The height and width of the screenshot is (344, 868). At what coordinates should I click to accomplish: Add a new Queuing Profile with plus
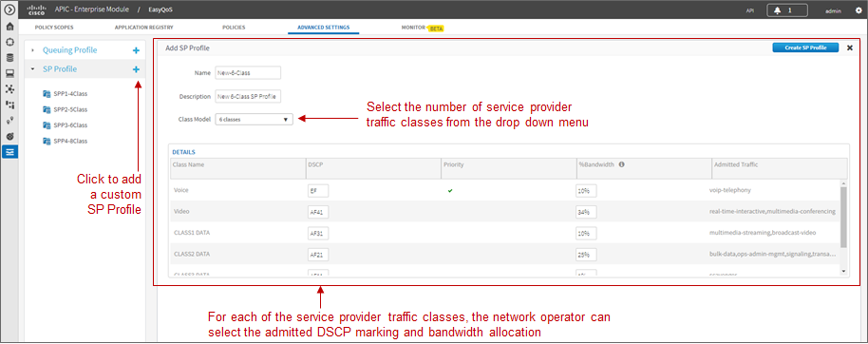pyautogui.click(x=136, y=50)
